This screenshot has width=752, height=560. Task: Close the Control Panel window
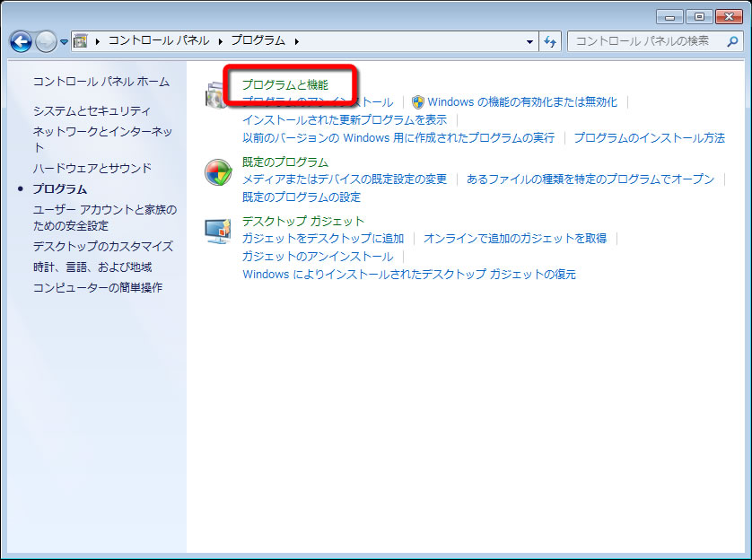click(x=729, y=17)
